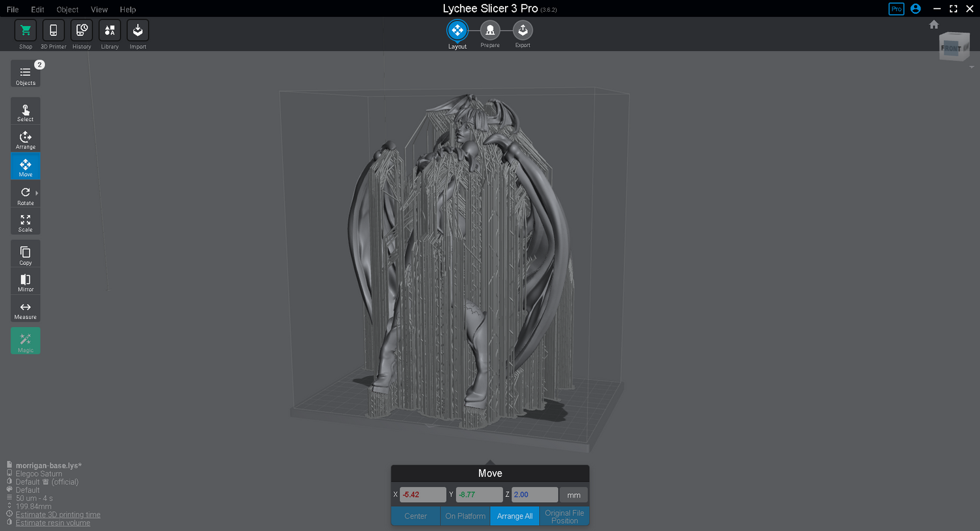Click the X position input field
Viewport: 980px width, 531px height.
click(x=423, y=494)
